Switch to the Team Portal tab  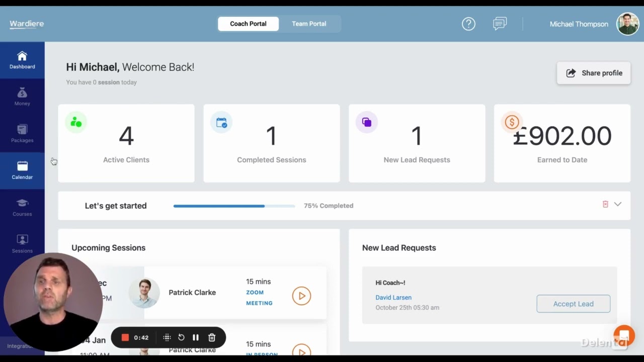[x=309, y=24]
